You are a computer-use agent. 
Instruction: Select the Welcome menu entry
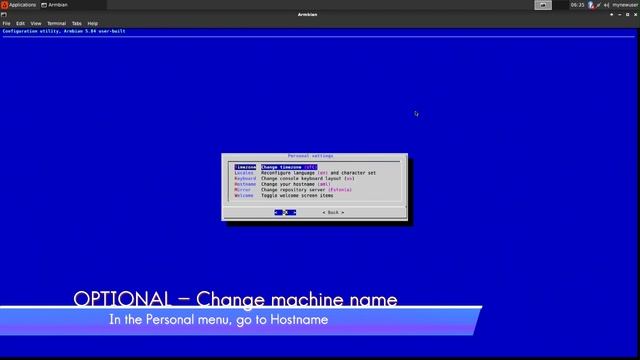(x=244, y=196)
